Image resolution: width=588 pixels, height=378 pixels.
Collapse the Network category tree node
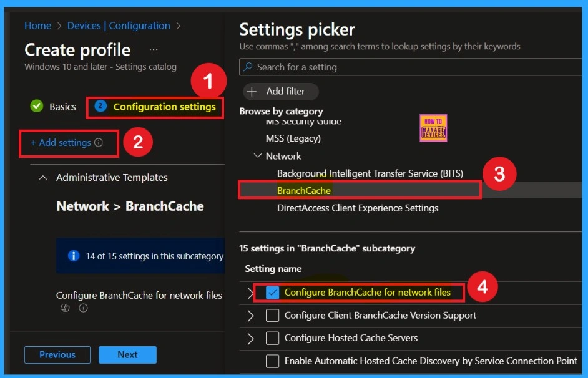point(258,156)
